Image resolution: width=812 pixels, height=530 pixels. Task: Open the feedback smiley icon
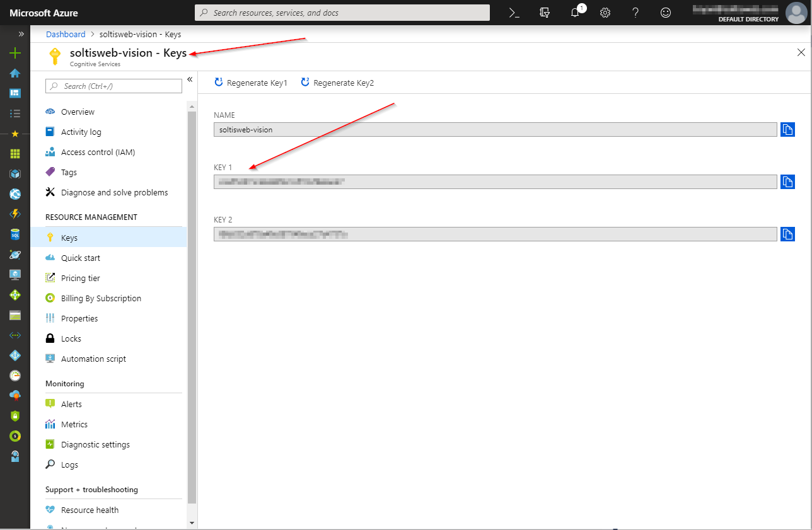(666, 13)
